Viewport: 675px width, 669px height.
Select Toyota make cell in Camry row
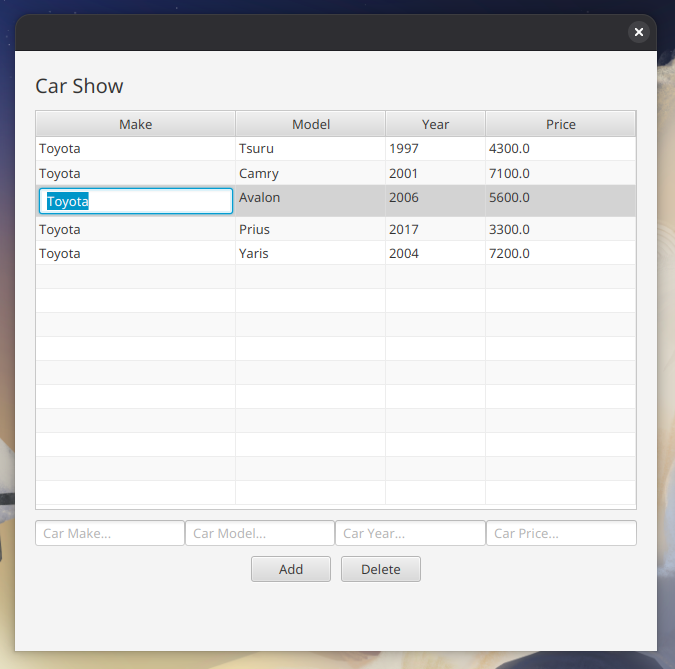click(136, 173)
